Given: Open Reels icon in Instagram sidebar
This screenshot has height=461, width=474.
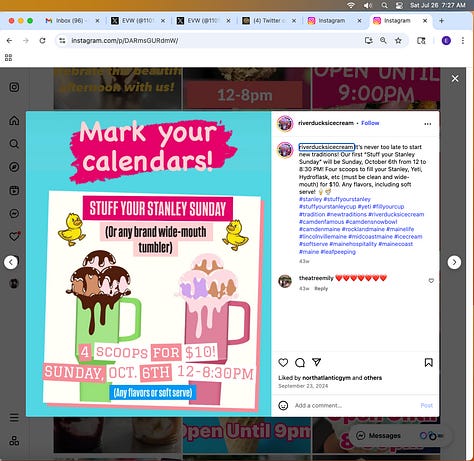Looking at the screenshot, I should click(14, 190).
